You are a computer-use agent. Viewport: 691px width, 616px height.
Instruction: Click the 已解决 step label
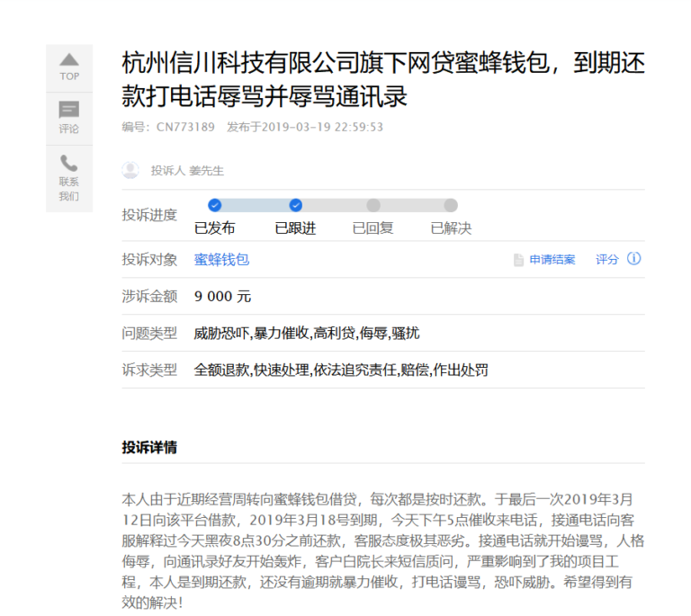(451, 228)
